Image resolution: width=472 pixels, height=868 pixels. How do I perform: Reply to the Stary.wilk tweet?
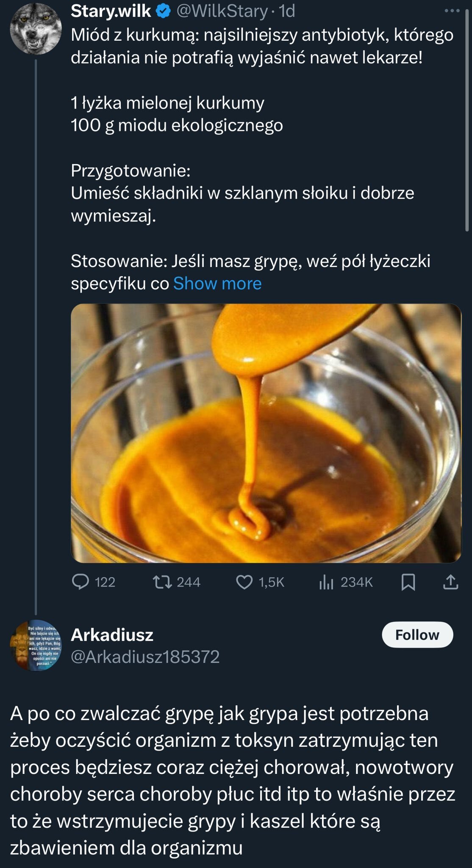click(x=81, y=582)
